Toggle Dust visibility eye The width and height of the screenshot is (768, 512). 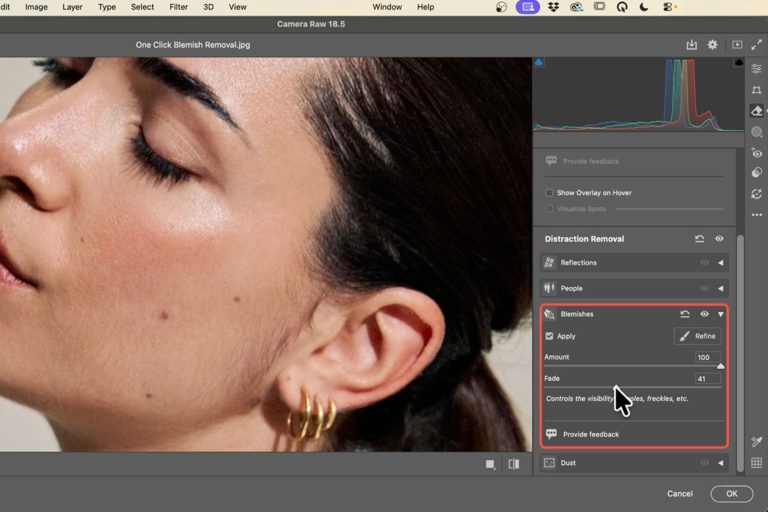(x=704, y=463)
